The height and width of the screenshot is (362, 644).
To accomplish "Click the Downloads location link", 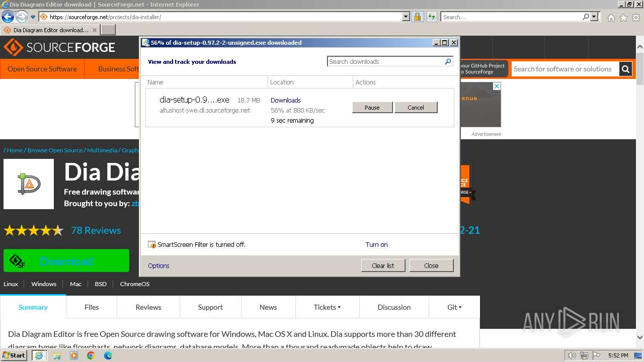I will coord(285,100).
